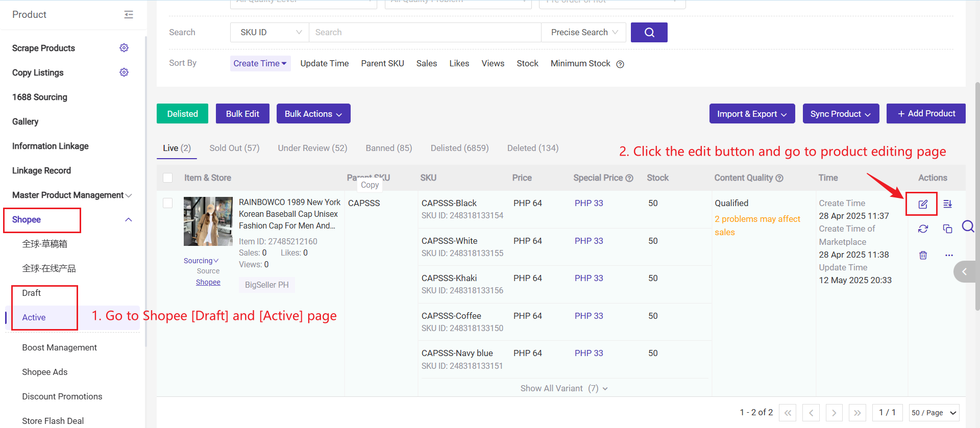
Task: Expand the Sourcing dropdown under thumbnail
Action: (x=201, y=261)
